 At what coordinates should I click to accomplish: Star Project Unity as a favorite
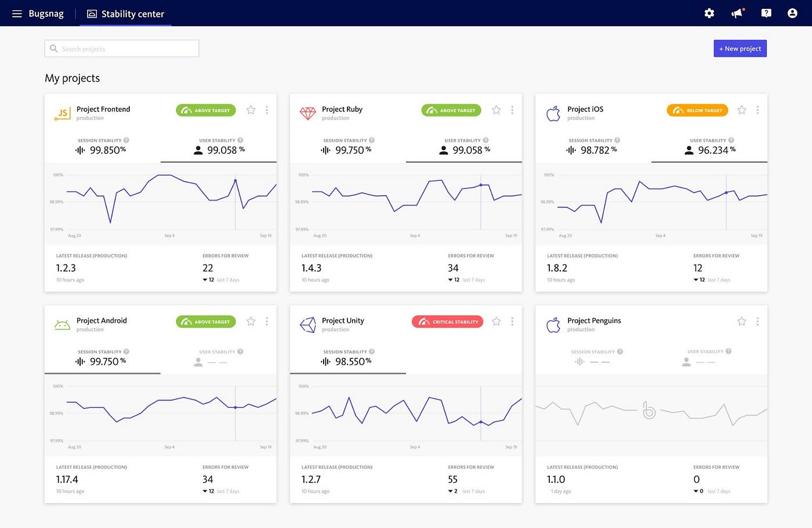click(496, 321)
